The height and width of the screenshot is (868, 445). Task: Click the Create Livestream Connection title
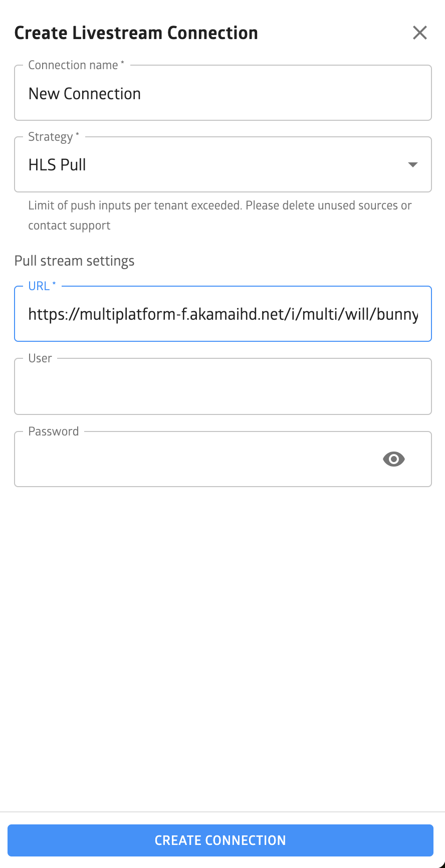[x=136, y=33]
